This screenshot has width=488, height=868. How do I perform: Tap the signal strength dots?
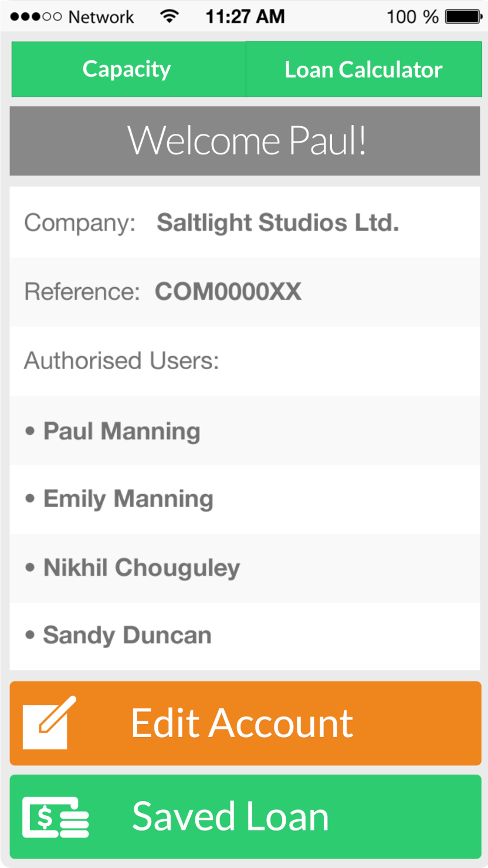point(36,17)
